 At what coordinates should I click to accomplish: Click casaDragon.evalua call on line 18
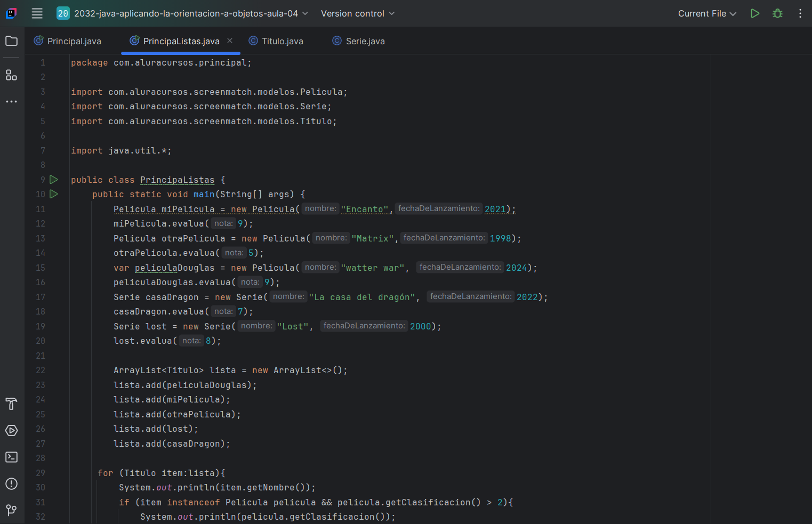click(183, 312)
